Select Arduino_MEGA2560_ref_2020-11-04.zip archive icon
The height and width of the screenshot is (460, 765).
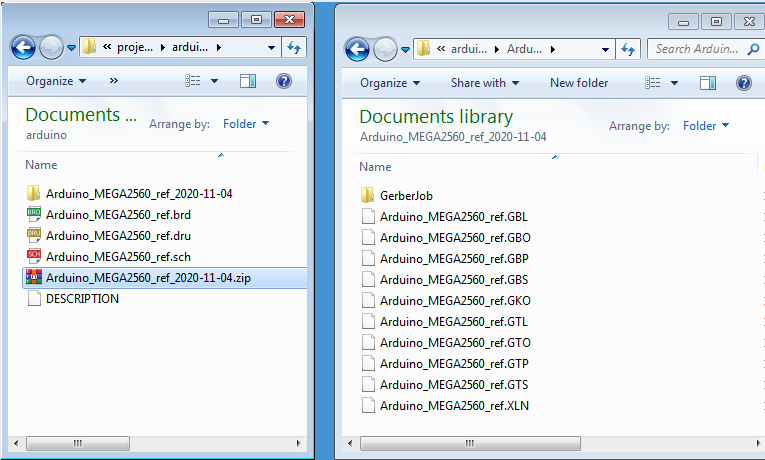tap(34, 277)
